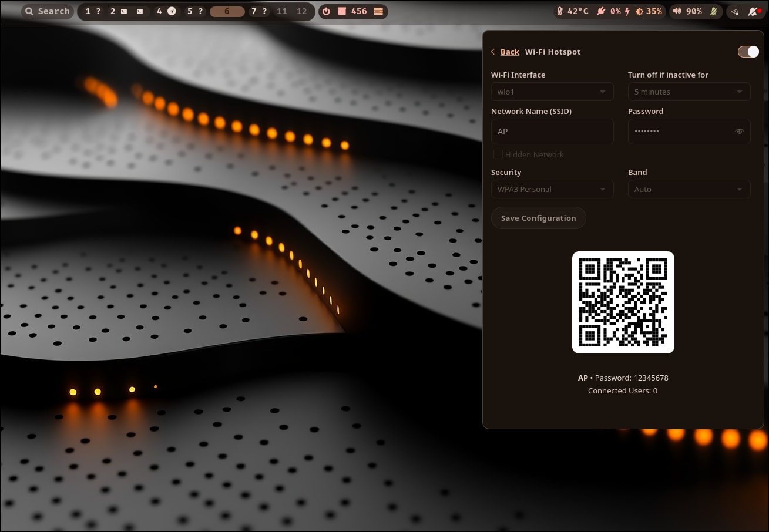Screen dimensions: 769x532
Task: Click the 0% battery reading
Action: [x=615, y=11]
